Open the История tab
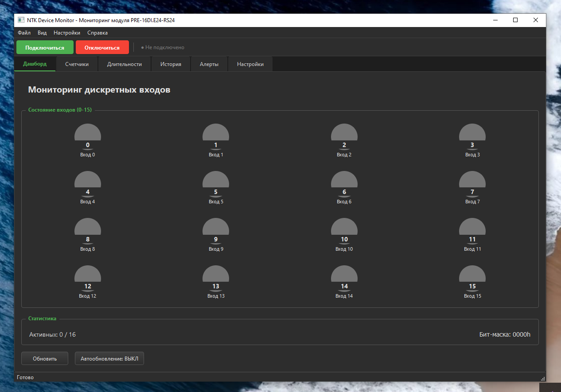The height and width of the screenshot is (392, 561). pos(171,64)
